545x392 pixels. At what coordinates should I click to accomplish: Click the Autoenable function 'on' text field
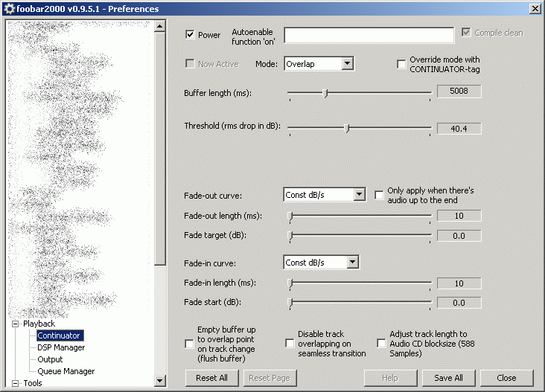tap(369, 35)
